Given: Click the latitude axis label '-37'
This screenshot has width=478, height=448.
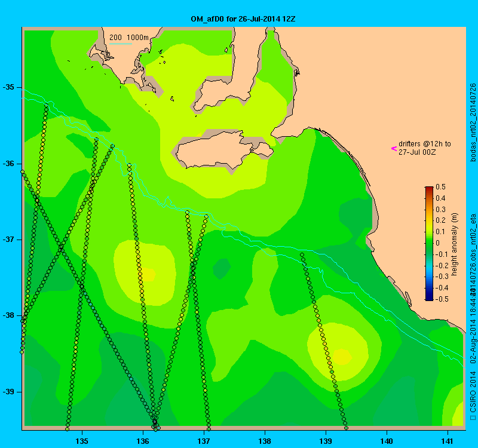Looking at the screenshot, I should [8, 240].
